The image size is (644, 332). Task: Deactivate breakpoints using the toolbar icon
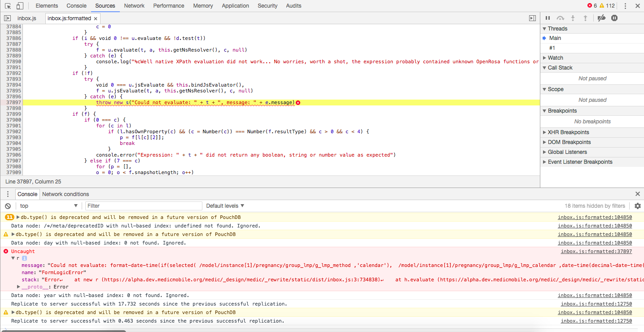(601, 18)
